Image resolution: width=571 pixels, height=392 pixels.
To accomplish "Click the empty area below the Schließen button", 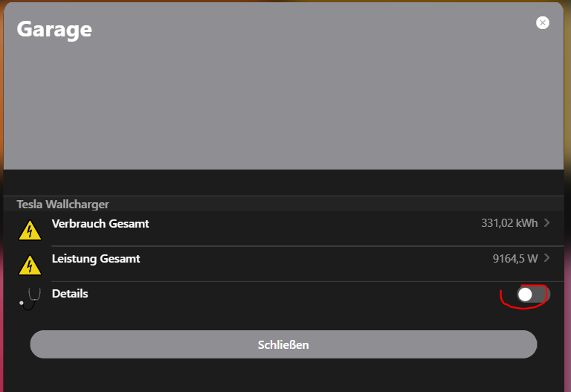I will pyautogui.click(x=283, y=376).
